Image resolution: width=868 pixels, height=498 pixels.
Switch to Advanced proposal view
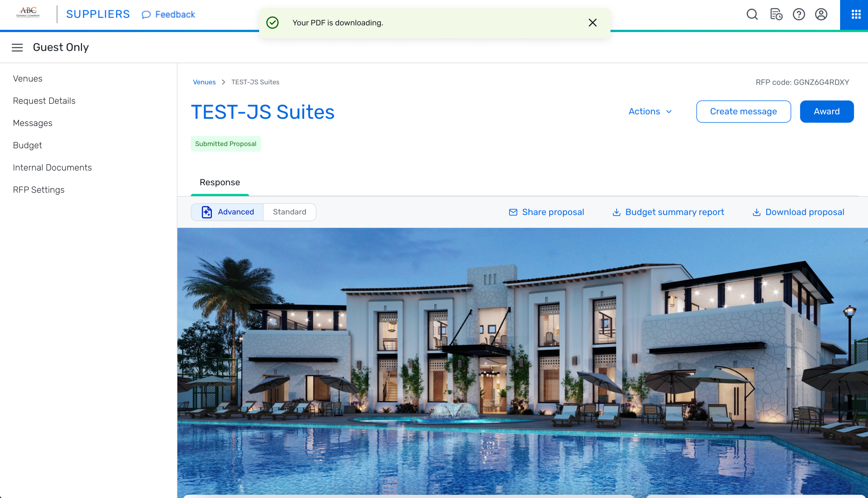[x=227, y=212]
